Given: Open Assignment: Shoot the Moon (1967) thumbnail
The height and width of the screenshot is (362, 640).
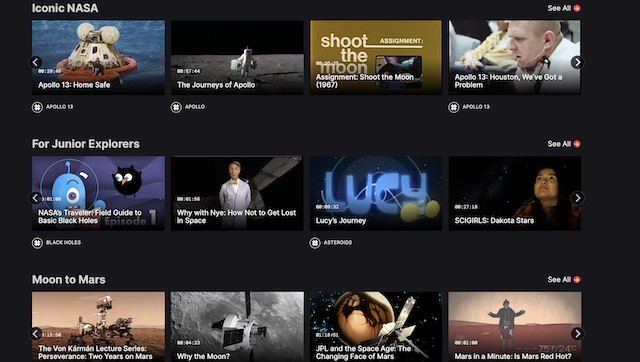Looking at the screenshot, I should point(376,58).
